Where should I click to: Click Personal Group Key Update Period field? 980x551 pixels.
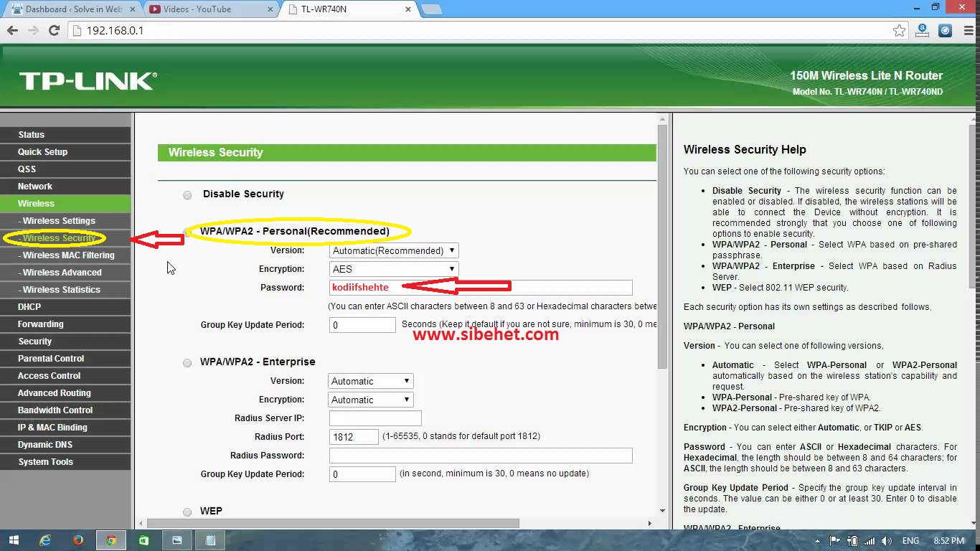tap(362, 325)
